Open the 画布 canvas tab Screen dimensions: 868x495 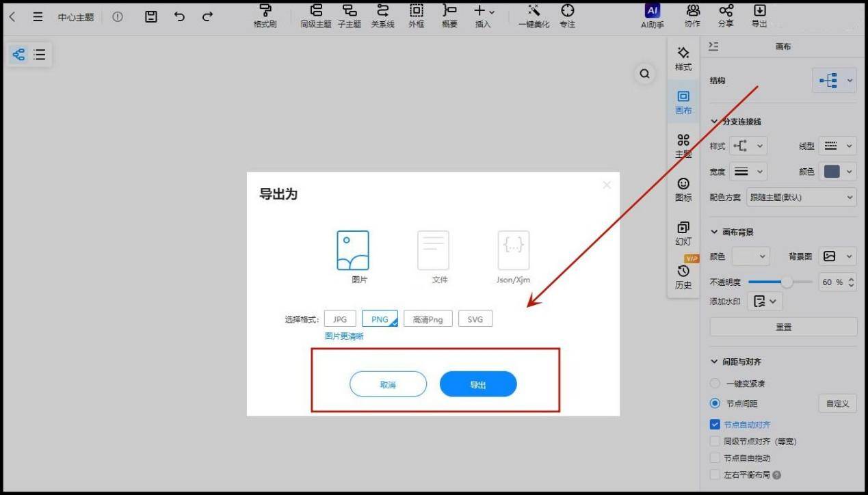pyautogui.click(x=683, y=103)
